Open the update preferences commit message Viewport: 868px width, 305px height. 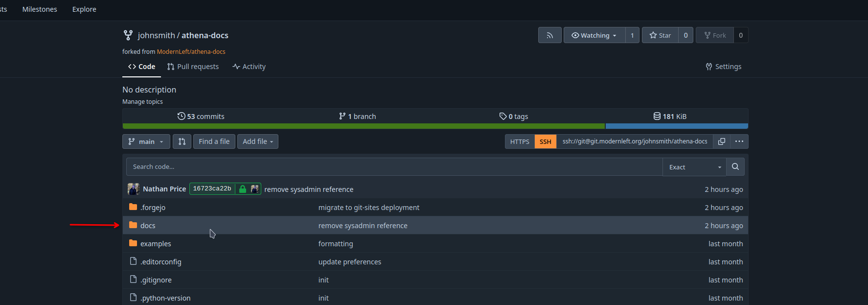[350, 262]
